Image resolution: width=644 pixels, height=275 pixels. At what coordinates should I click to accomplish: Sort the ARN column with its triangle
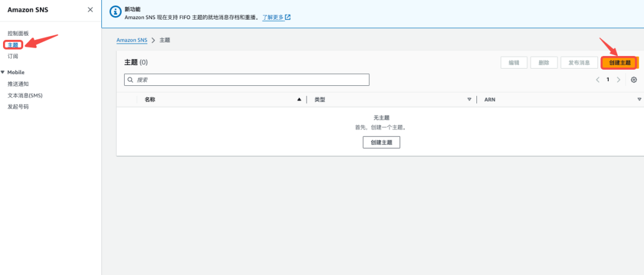click(639, 100)
